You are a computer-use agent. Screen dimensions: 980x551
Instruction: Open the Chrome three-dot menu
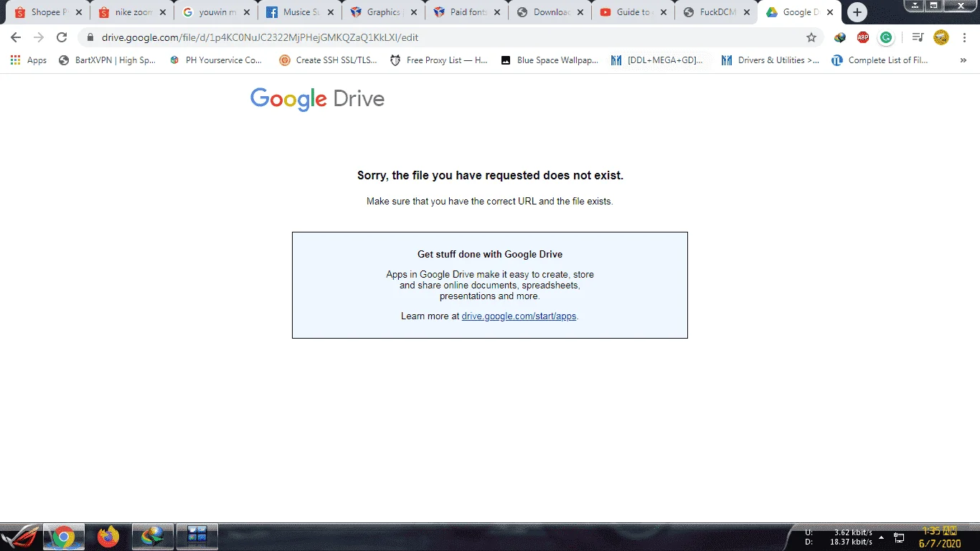pyautogui.click(x=963, y=37)
